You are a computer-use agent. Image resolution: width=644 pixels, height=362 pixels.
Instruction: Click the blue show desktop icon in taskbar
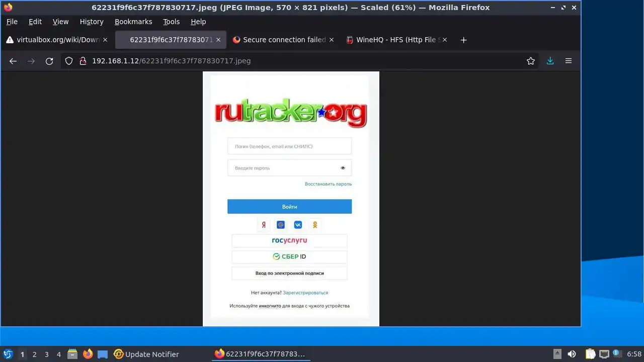click(x=103, y=354)
